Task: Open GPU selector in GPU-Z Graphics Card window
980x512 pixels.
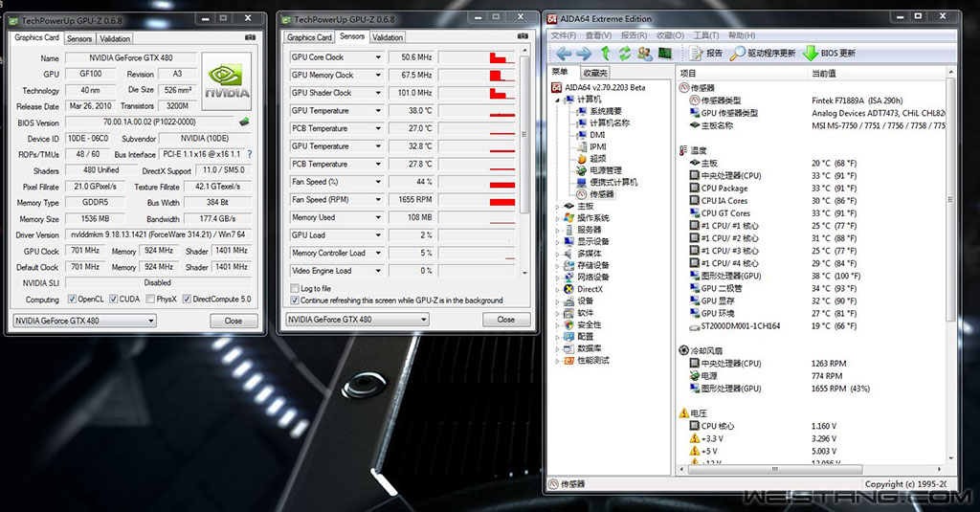Action: point(84,321)
